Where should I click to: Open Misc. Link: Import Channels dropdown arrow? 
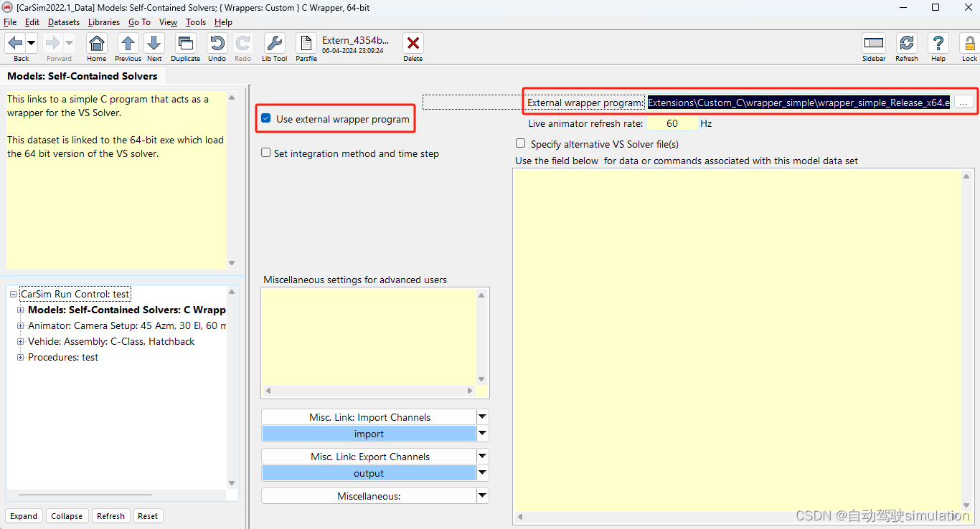[x=483, y=416]
